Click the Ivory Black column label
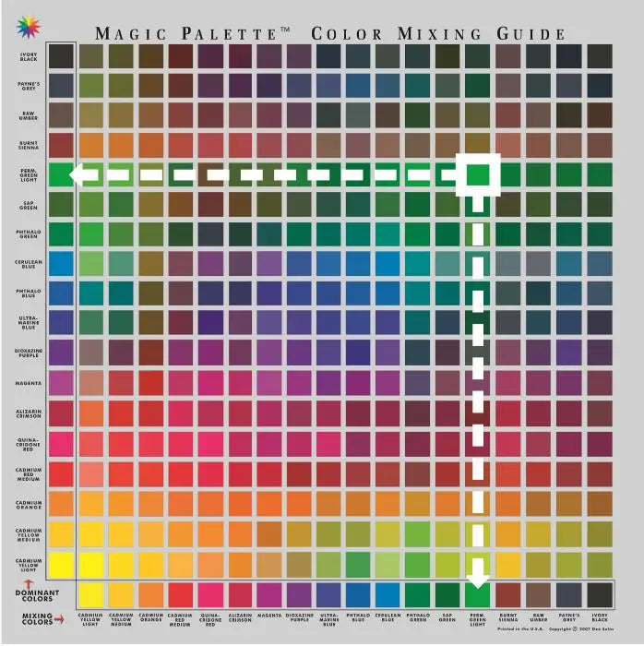644x646 pixels. (x=600, y=617)
